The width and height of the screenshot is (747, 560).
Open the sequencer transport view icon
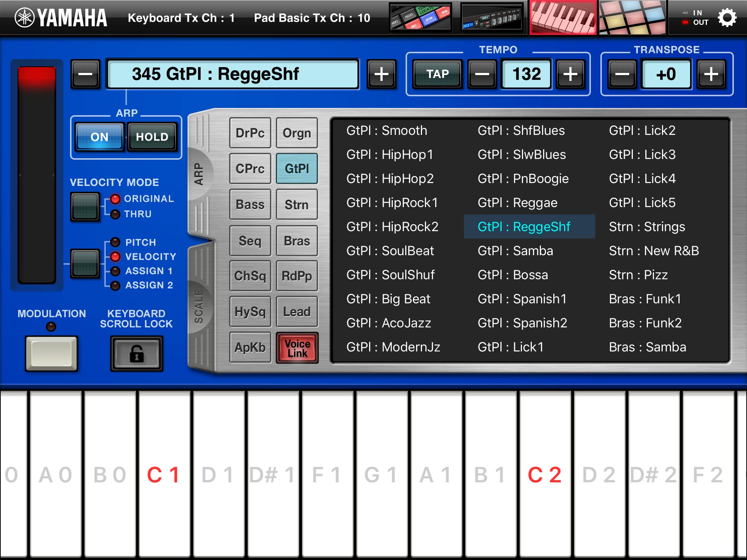point(420,17)
